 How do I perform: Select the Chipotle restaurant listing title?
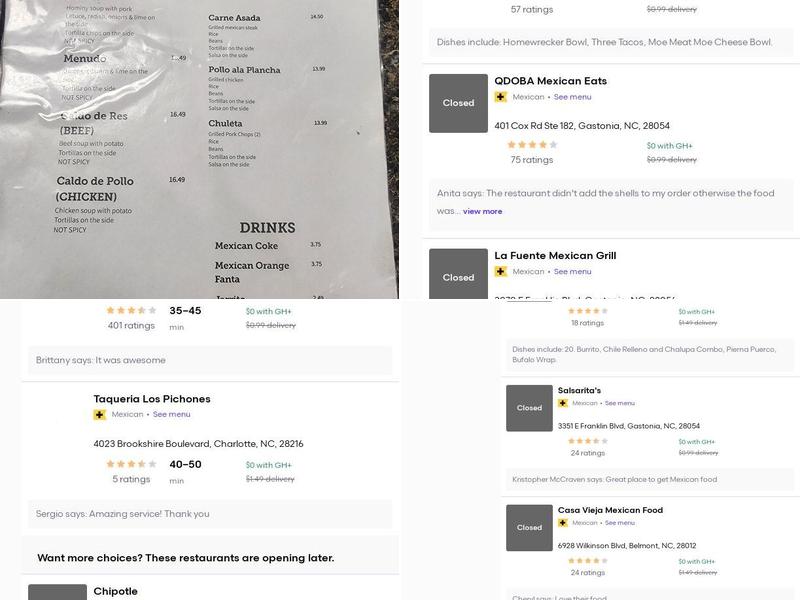click(x=115, y=591)
